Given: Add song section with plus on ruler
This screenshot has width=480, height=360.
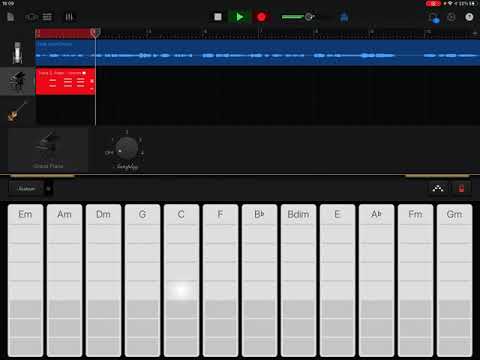Looking at the screenshot, I should pos(475,33).
